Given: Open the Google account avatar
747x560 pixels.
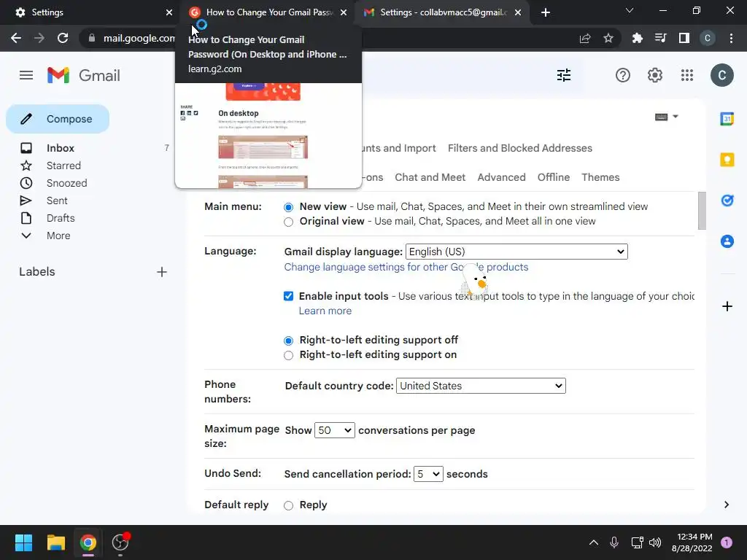Looking at the screenshot, I should (x=721, y=75).
